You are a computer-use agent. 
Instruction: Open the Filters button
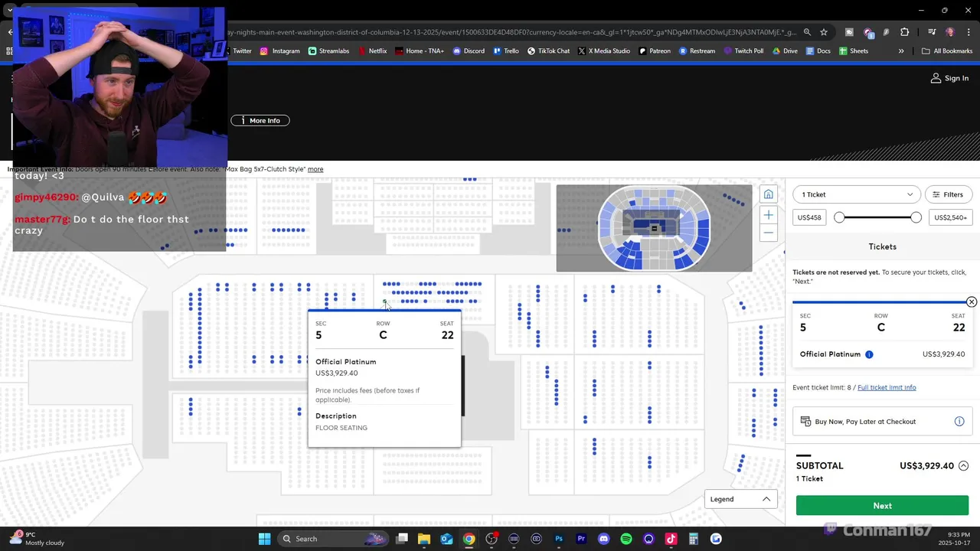(948, 194)
